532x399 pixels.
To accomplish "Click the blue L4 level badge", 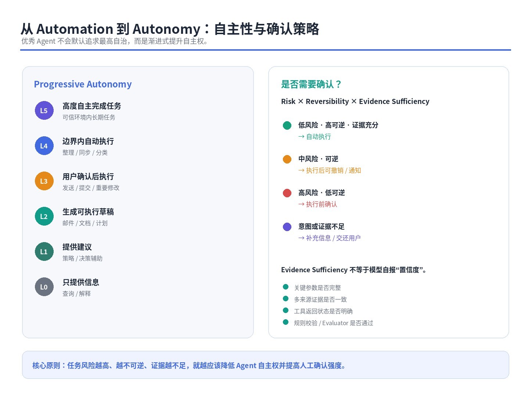I will [x=44, y=146].
